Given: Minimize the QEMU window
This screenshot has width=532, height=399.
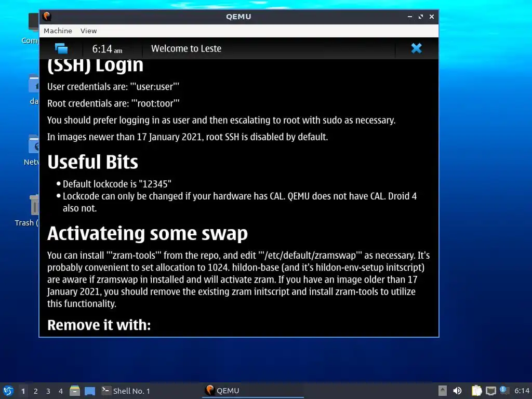Looking at the screenshot, I should tap(410, 17).
